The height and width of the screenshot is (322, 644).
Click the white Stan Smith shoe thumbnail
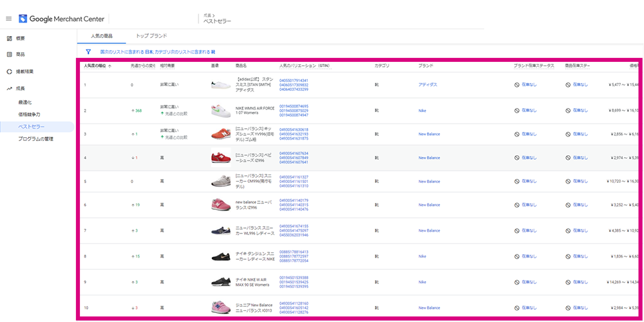tap(221, 85)
